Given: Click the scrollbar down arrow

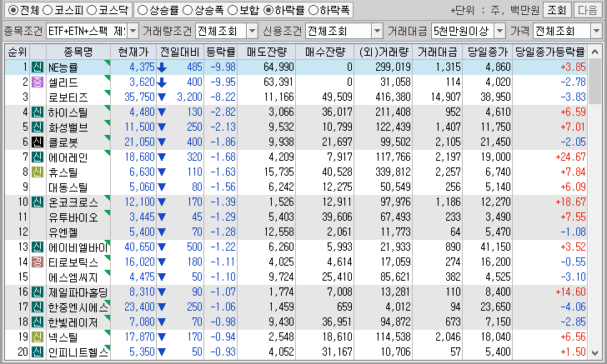Looking at the screenshot, I should click(x=594, y=352).
